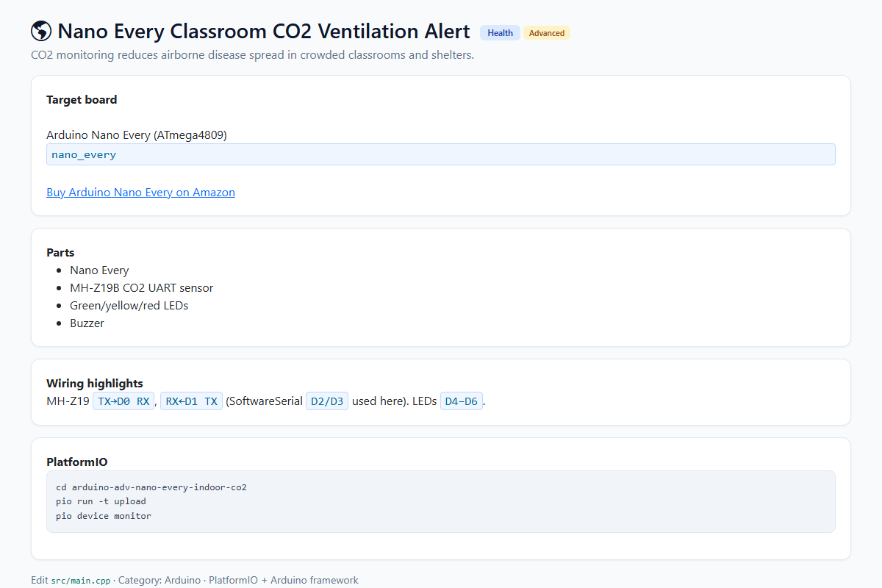Screen dimensions: 882x588
Task: Click the src/main.cpp code text in footer
Action: 81,581
